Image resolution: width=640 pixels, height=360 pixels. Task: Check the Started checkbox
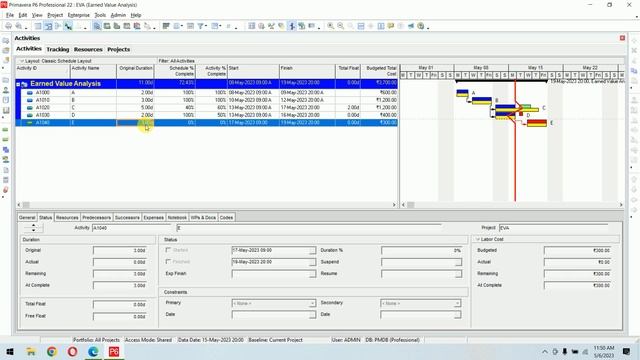click(x=168, y=250)
